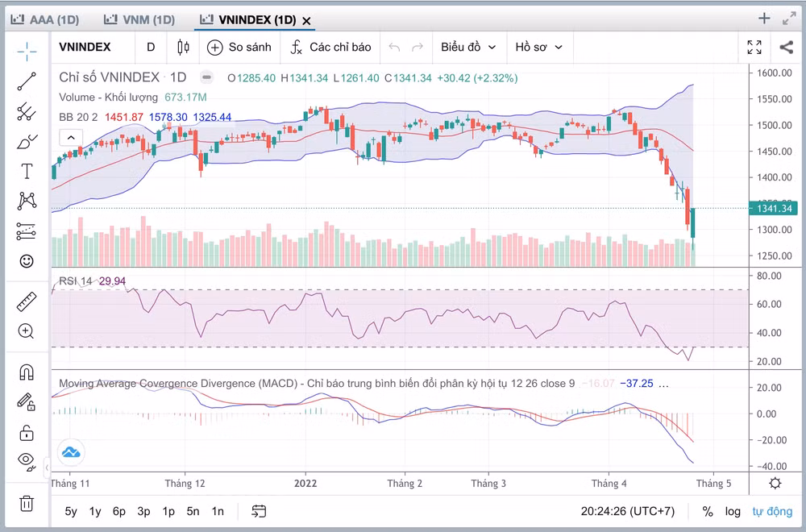Screen dimensions: 806x532
Task: Collapse the left drawing toolbar handle
Action: (47, 468)
